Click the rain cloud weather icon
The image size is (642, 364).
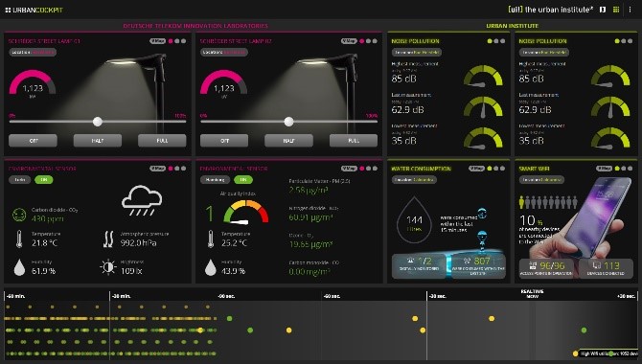[142, 200]
